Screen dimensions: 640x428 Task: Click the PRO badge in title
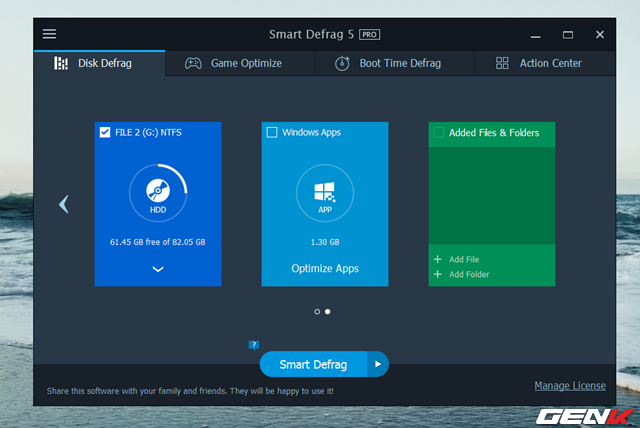(x=369, y=35)
